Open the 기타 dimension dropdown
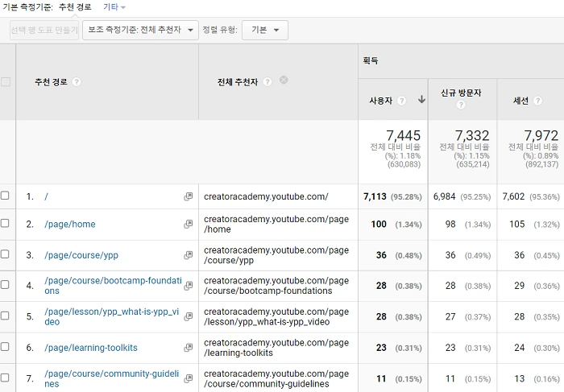564x392 pixels. coord(114,7)
